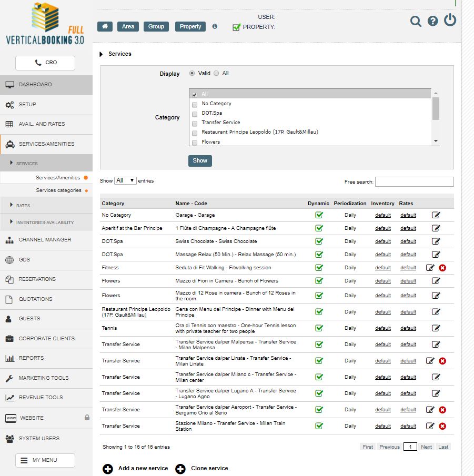
Task: Edit the Garage service
Action: tap(436, 215)
